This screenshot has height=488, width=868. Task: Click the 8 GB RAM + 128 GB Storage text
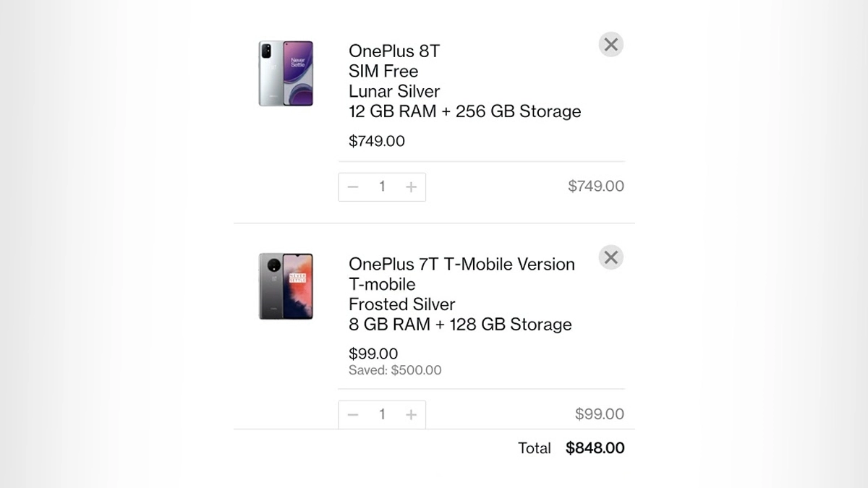[460, 325]
